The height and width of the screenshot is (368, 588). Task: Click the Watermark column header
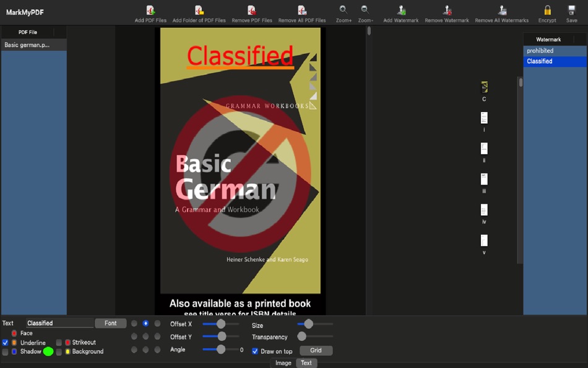548,39
